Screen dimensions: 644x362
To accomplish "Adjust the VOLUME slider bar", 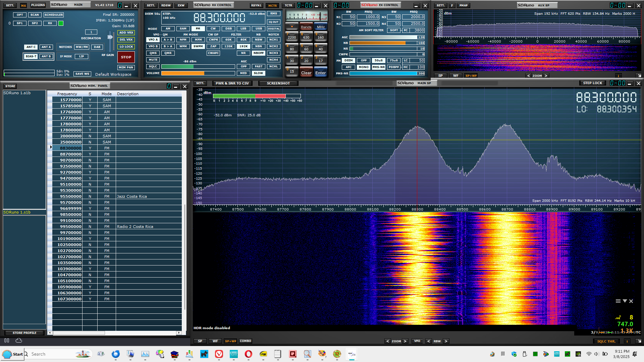I will click(x=198, y=73).
